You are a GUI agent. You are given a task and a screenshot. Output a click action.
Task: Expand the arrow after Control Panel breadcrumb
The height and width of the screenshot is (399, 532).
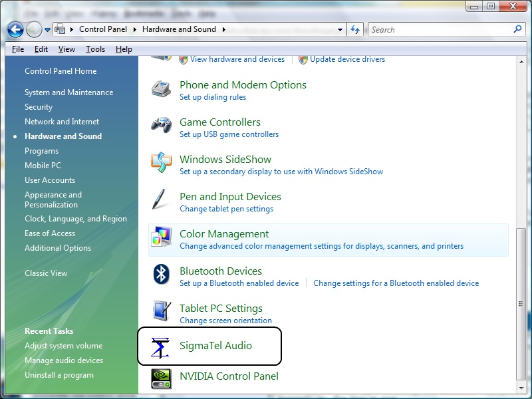pyautogui.click(x=135, y=29)
